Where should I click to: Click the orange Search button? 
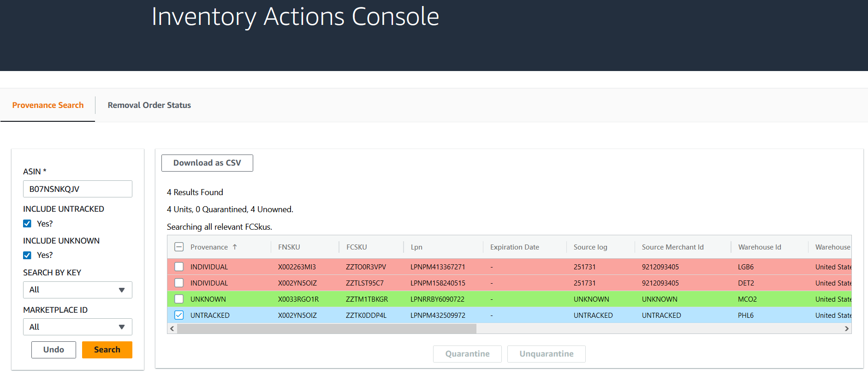point(107,350)
